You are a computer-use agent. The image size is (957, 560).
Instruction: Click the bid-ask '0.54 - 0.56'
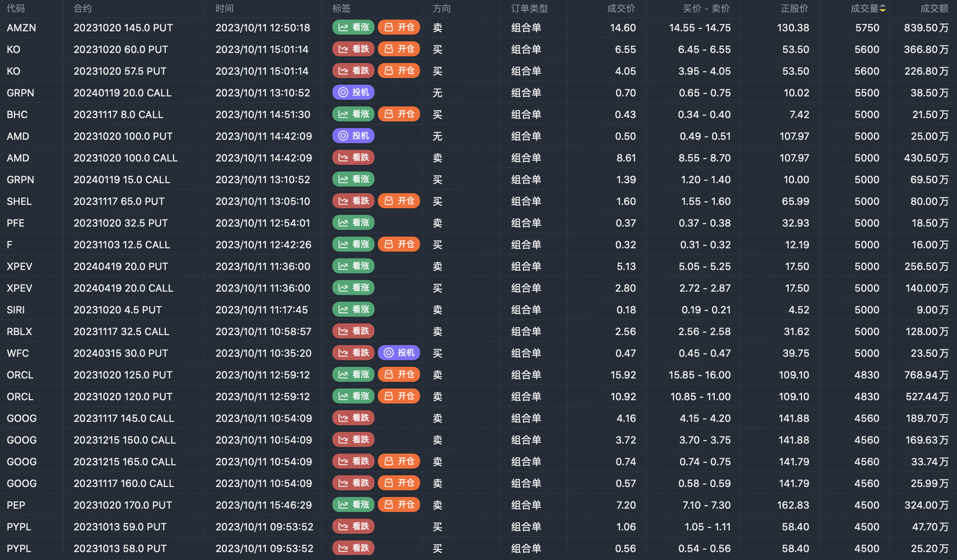pyautogui.click(x=704, y=549)
